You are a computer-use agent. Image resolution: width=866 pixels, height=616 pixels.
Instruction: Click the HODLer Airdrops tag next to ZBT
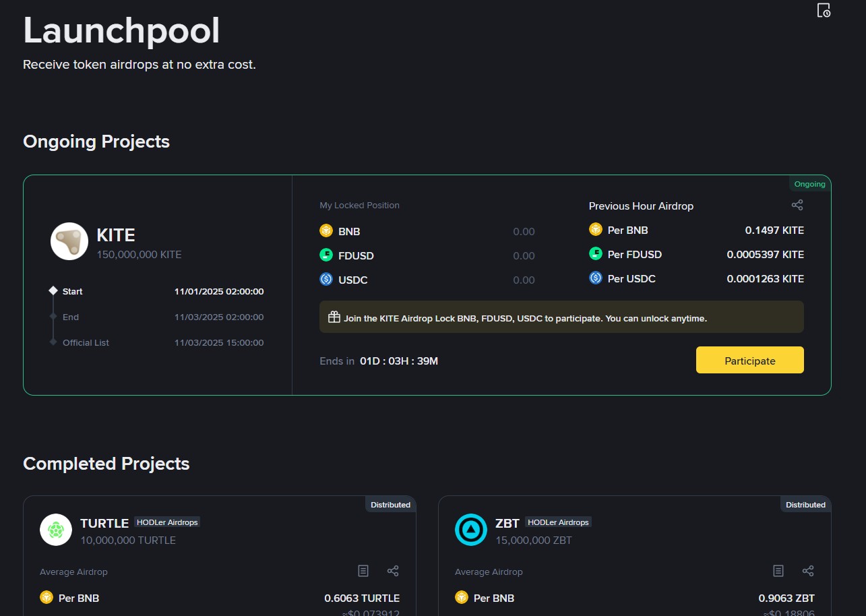tap(558, 522)
